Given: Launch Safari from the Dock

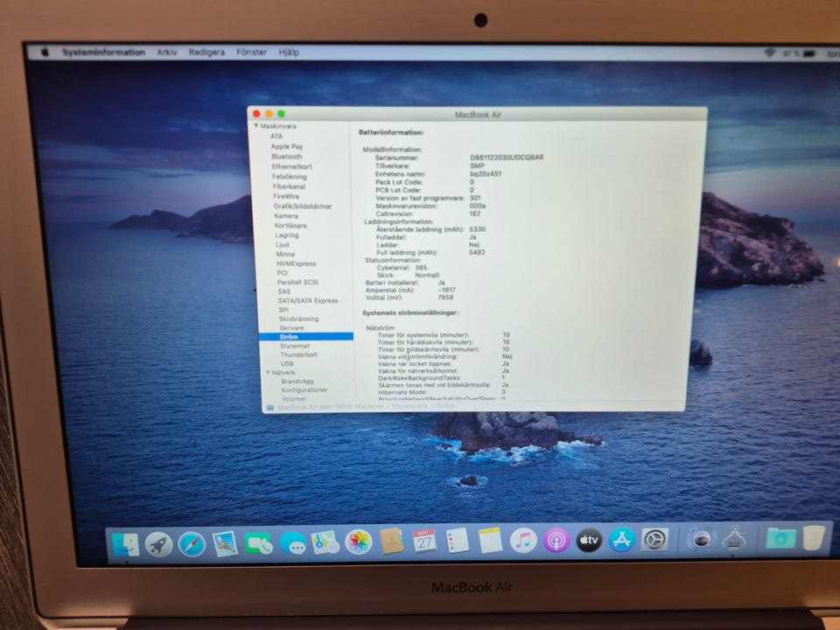Looking at the screenshot, I should [x=192, y=543].
